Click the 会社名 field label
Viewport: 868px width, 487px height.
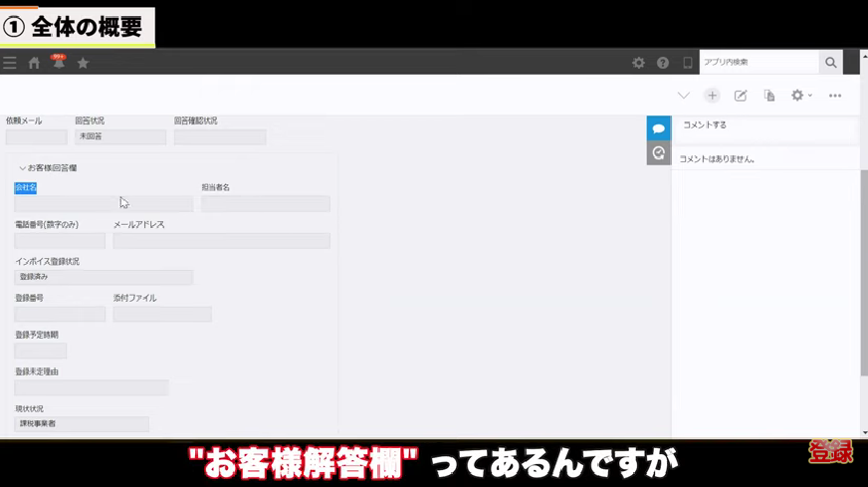point(26,188)
